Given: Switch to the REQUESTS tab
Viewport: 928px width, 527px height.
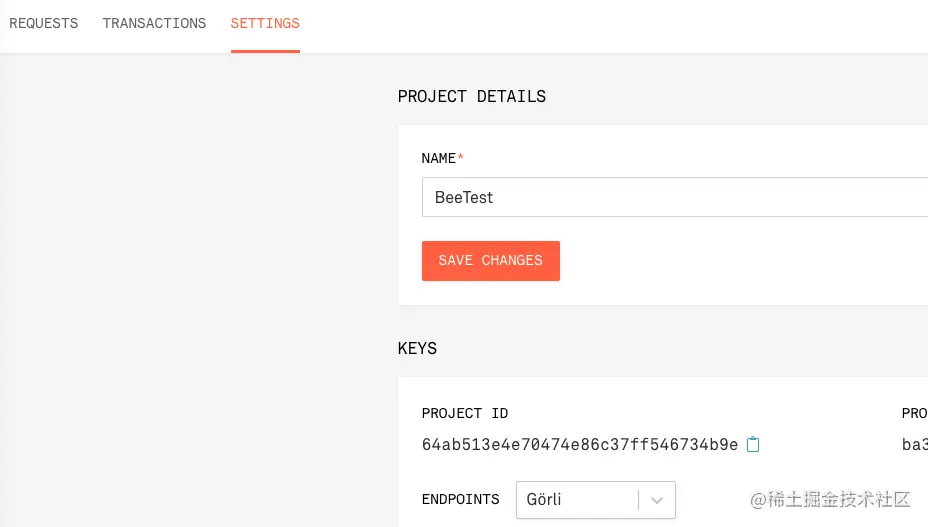Looking at the screenshot, I should tap(43, 23).
